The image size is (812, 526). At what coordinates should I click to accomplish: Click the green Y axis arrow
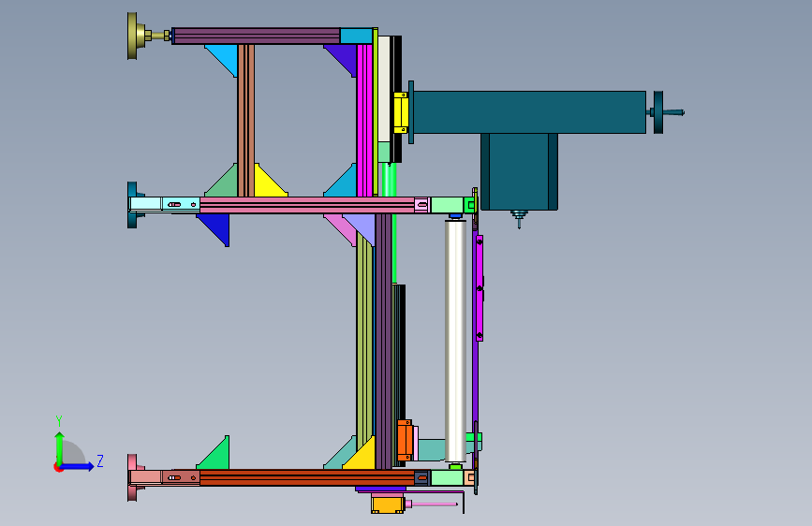pos(59,446)
